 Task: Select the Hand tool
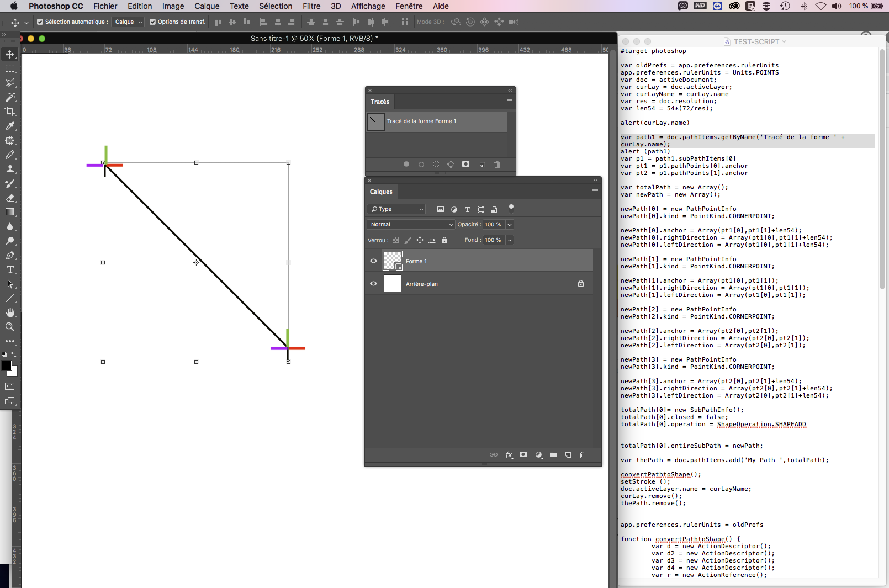(10, 313)
